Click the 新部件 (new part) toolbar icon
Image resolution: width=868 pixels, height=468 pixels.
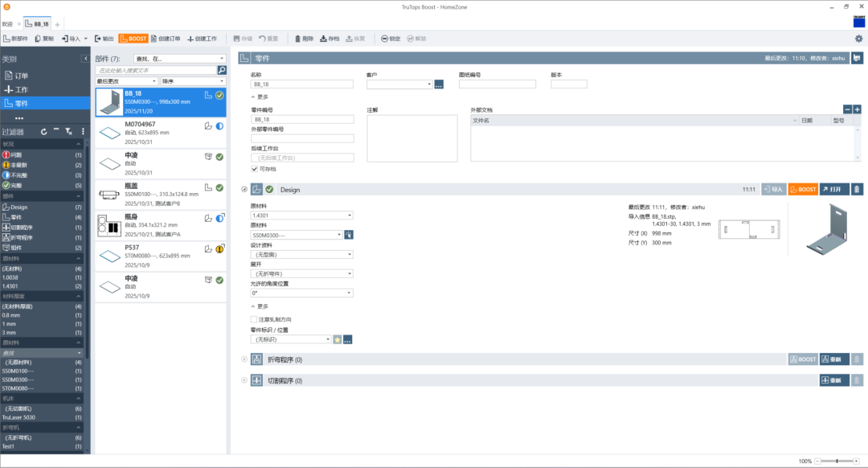[x=15, y=39]
